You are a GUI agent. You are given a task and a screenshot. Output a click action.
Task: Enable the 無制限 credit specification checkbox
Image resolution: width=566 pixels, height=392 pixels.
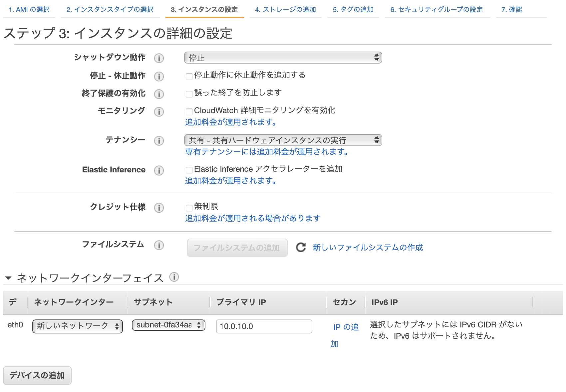[189, 207]
